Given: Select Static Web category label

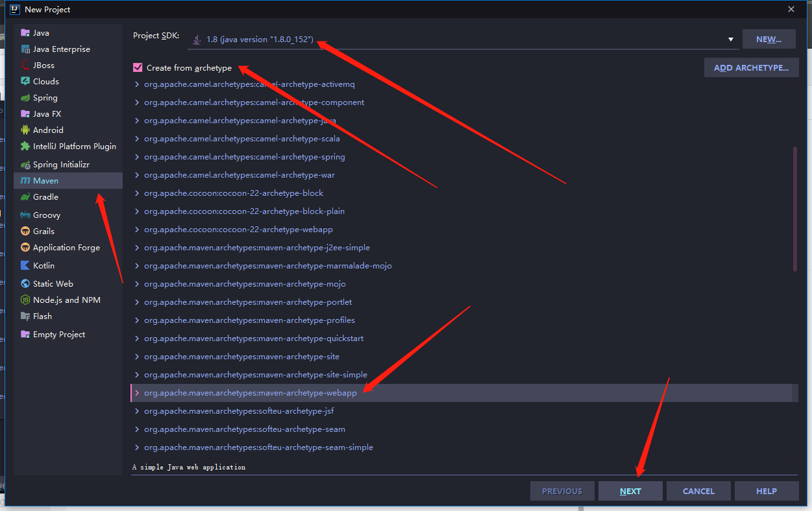Looking at the screenshot, I should click(x=53, y=284).
